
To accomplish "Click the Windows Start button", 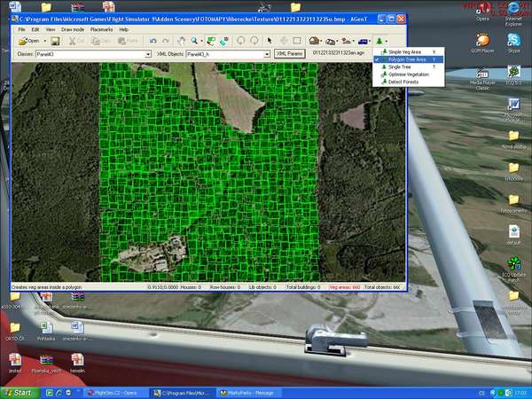I will 20,392.
